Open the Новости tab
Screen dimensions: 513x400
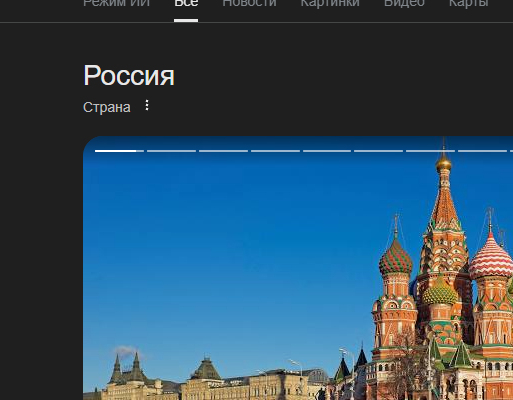click(249, 3)
